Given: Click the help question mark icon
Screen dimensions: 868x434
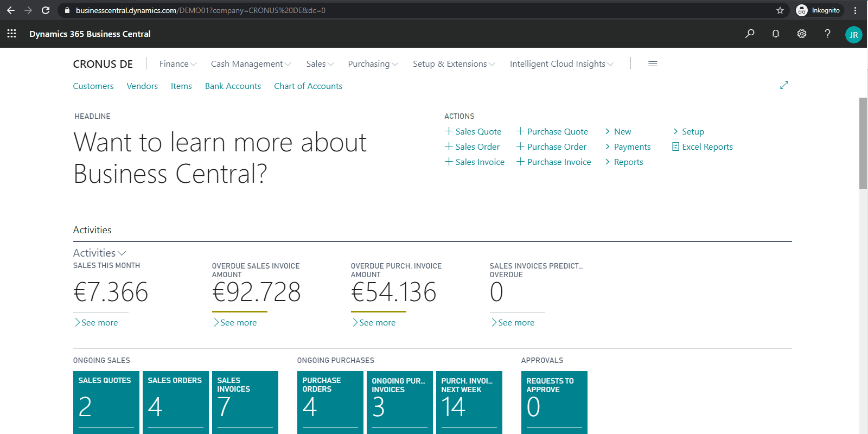Looking at the screenshot, I should pos(827,34).
